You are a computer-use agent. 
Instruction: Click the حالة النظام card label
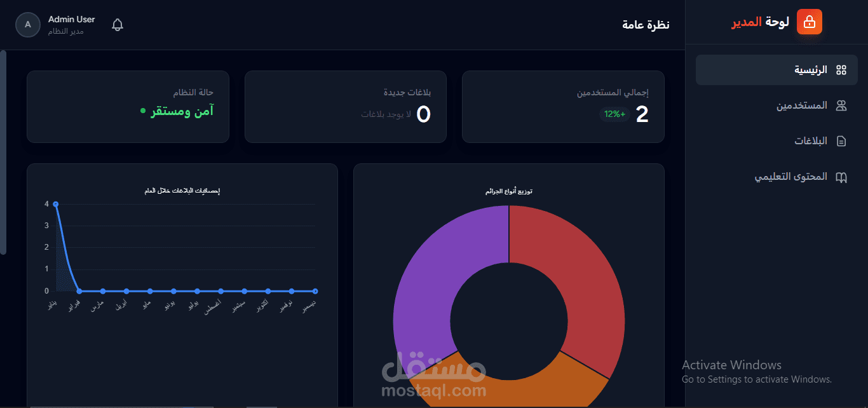(x=193, y=93)
